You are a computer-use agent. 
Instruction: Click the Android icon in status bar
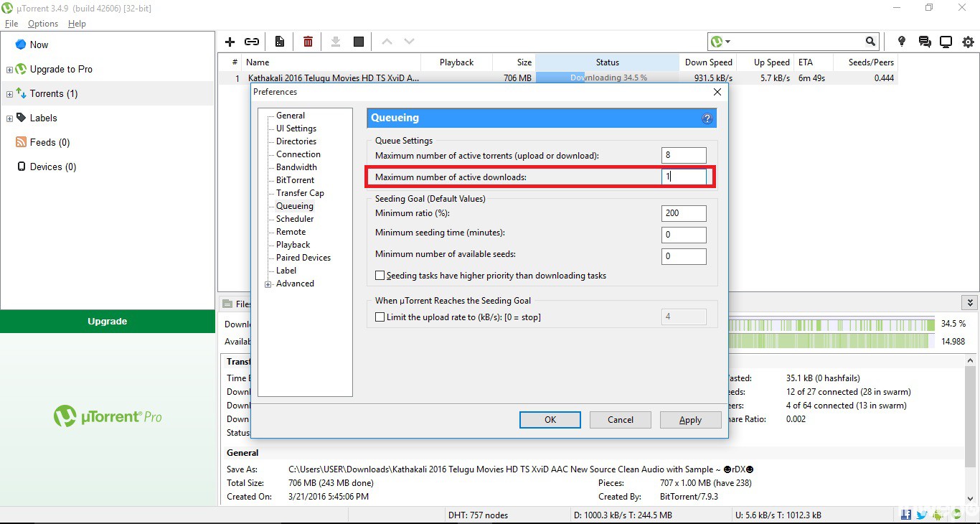coord(938,515)
